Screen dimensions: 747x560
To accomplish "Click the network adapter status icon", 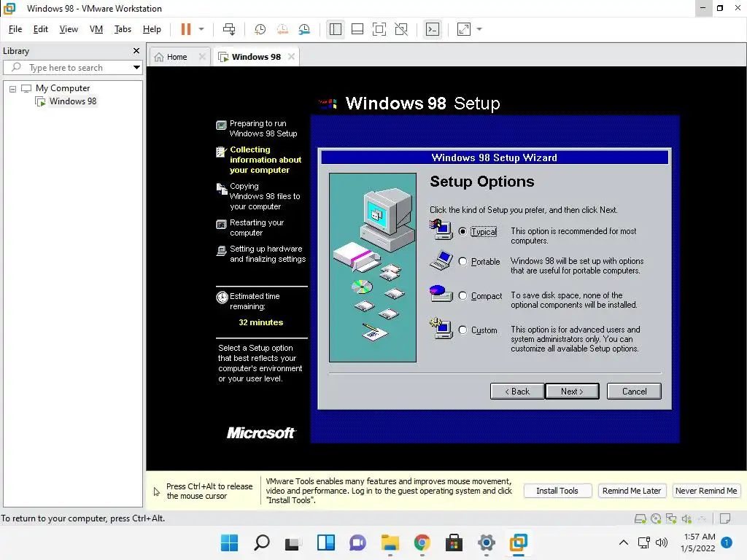I will (x=671, y=518).
